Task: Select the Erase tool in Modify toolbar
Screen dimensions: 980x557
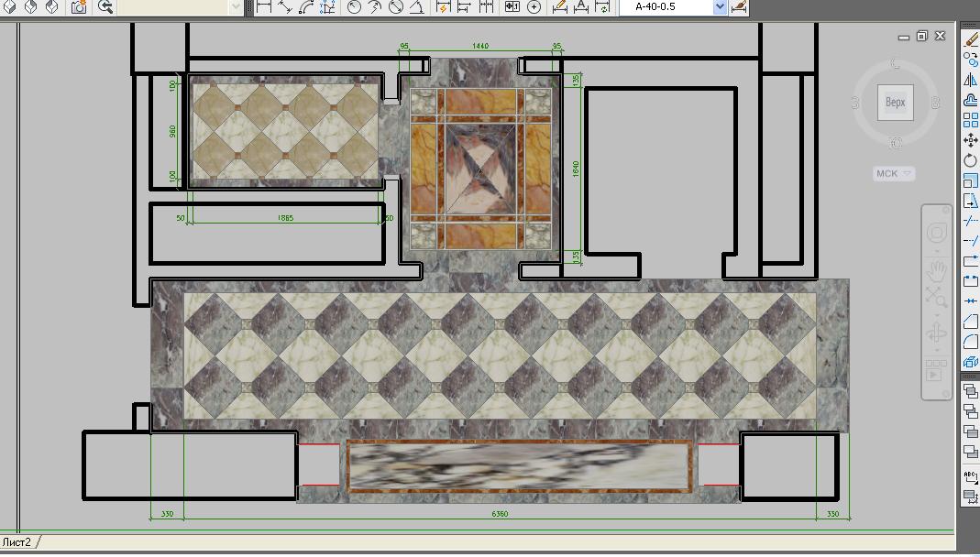Action: coord(970,39)
